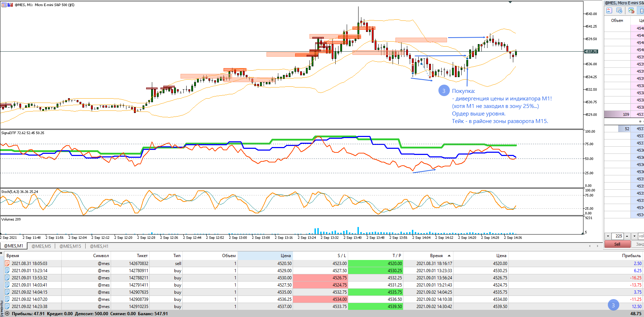Click the chart magnet icon in order book
The width and height of the screenshot is (644, 317).
click(631, 11)
